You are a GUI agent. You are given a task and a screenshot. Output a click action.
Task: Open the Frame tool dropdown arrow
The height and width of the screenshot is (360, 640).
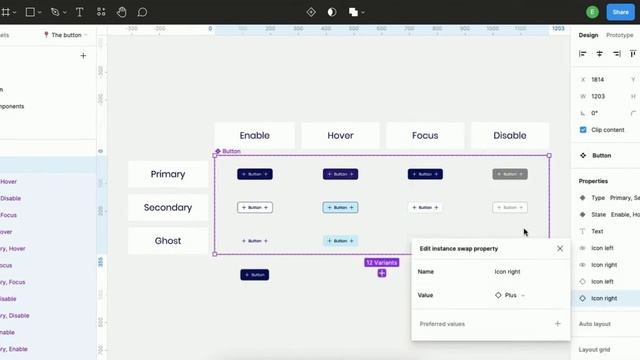(x=14, y=13)
